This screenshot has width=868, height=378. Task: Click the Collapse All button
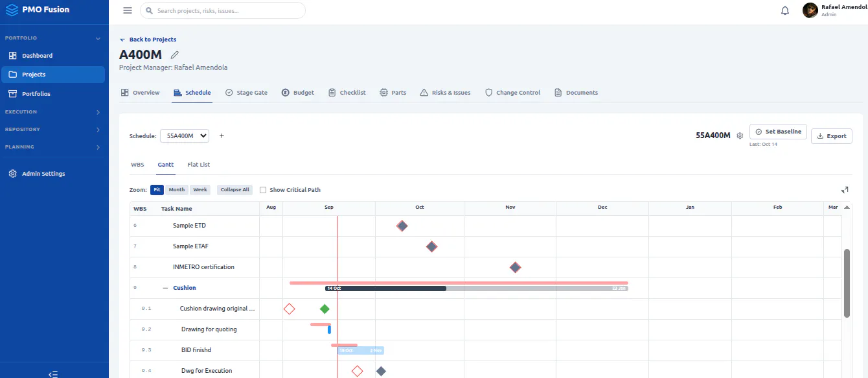click(234, 190)
